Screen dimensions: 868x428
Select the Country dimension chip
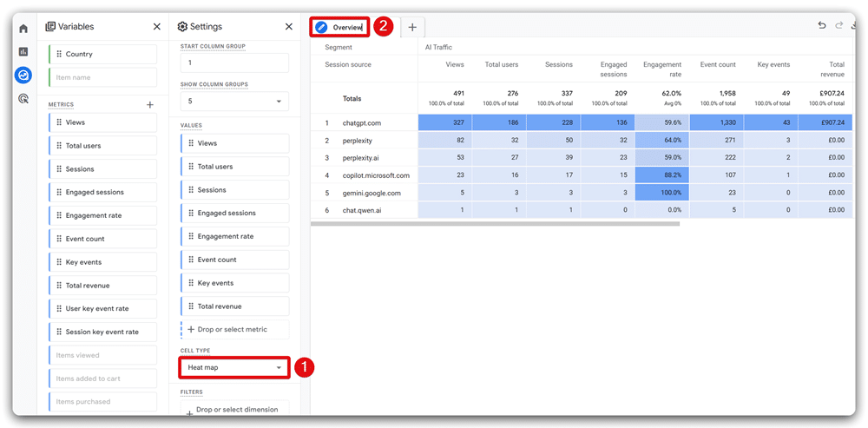point(103,55)
